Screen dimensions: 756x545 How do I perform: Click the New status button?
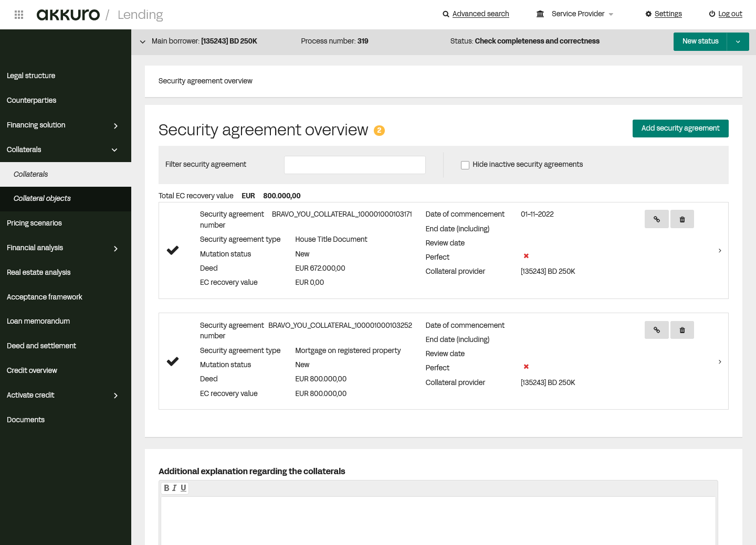[700, 41]
